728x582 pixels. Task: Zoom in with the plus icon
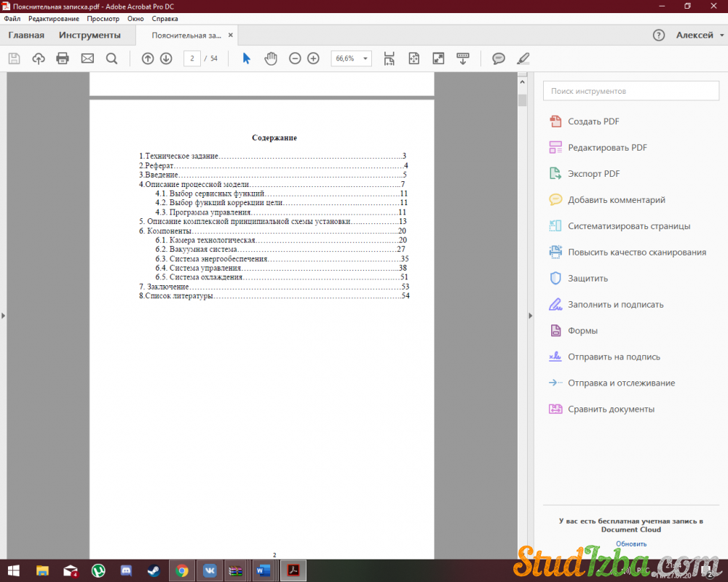(x=313, y=58)
